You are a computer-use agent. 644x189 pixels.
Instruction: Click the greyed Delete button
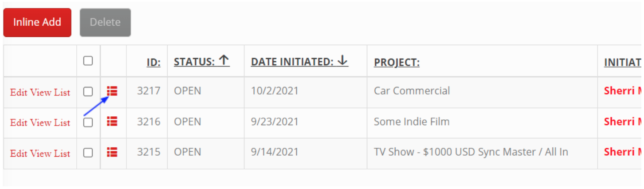[x=105, y=22]
